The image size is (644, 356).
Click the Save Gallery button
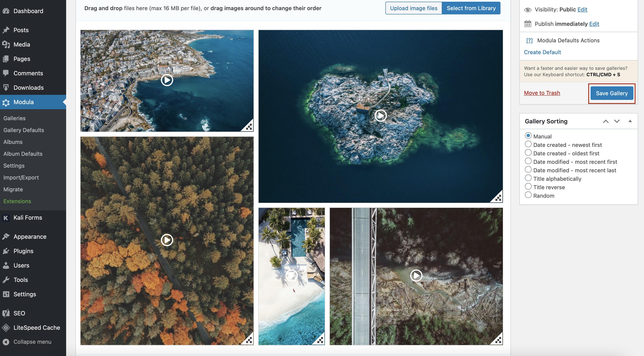click(612, 93)
